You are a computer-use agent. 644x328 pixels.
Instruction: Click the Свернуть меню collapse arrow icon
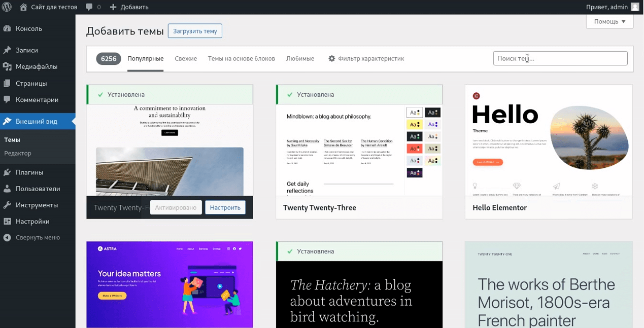point(7,237)
